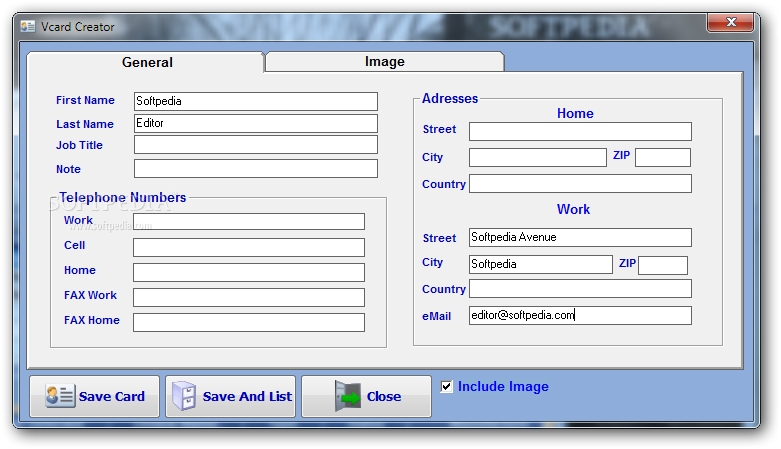Click the Save Card button

click(95, 396)
